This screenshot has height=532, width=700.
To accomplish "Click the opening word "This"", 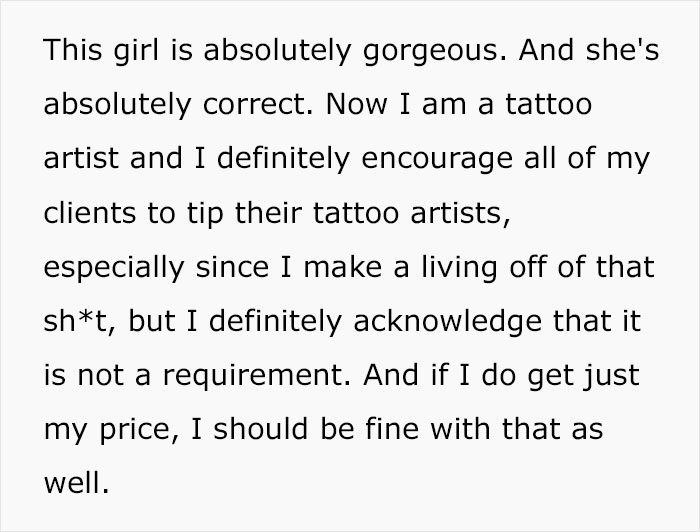I will coord(72,52).
